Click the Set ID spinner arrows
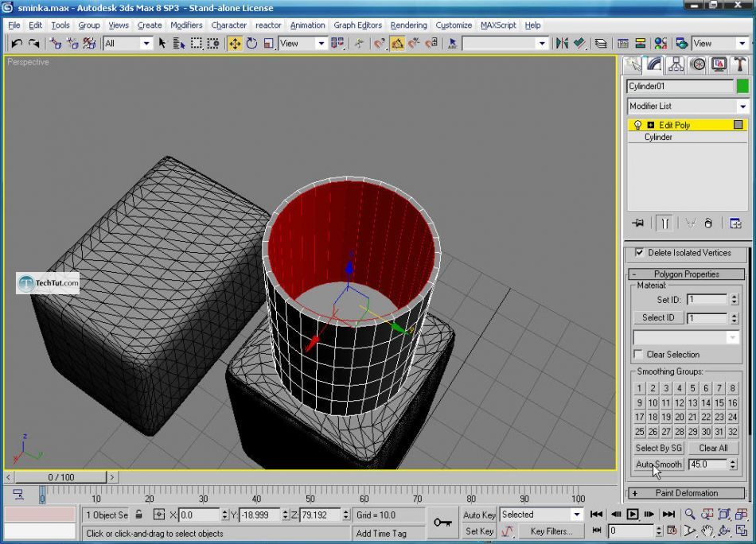This screenshot has width=756, height=544. click(x=734, y=300)
